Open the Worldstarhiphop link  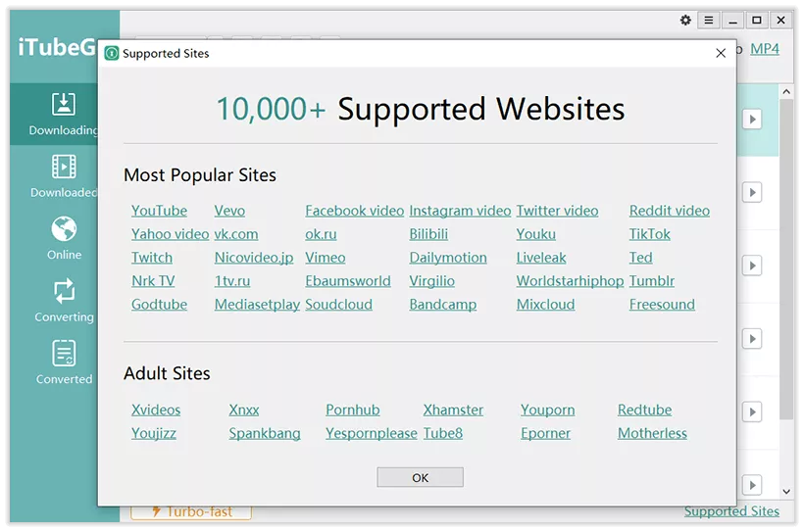570,281
